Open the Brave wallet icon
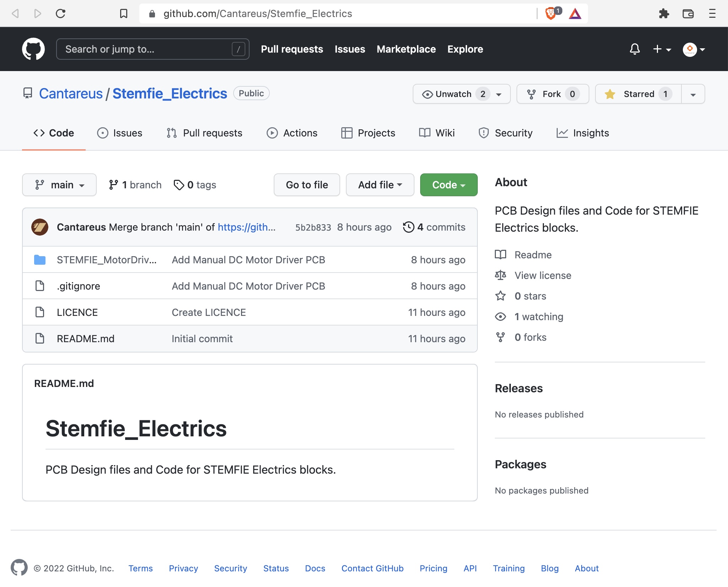 (x=688, y=14)
